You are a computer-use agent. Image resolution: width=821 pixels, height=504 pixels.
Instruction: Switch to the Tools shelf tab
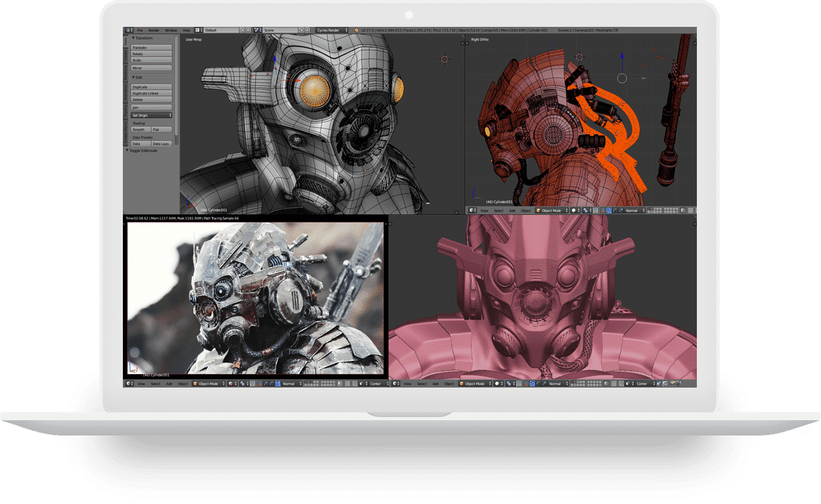pos(125,42)
